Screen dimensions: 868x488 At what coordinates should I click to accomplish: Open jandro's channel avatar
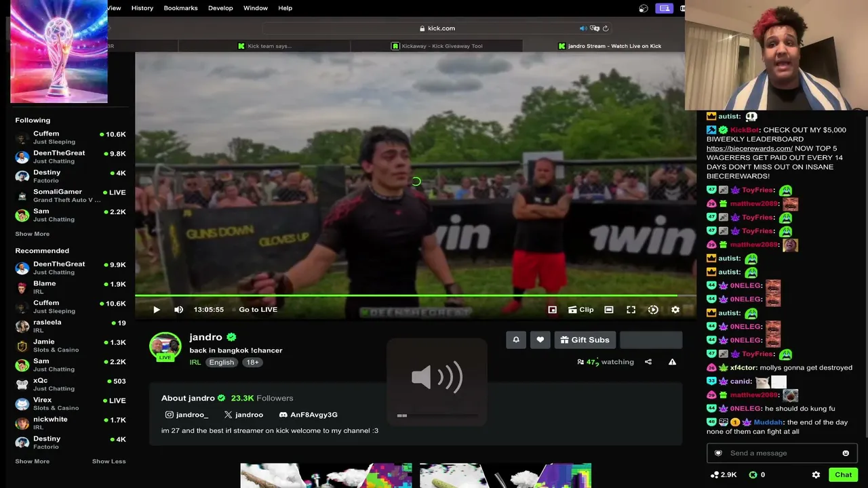click(165, 346)
